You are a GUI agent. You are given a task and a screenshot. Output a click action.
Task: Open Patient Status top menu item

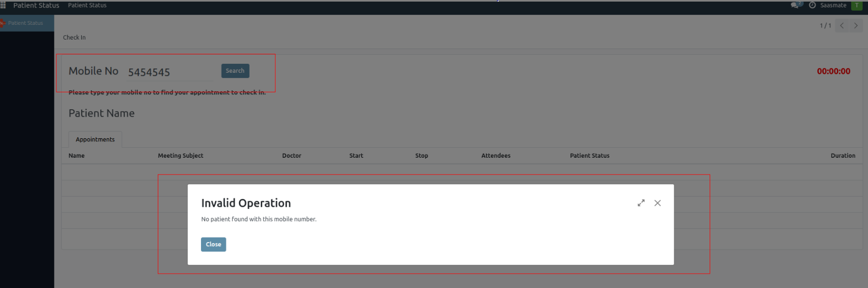tap(87, 5)
